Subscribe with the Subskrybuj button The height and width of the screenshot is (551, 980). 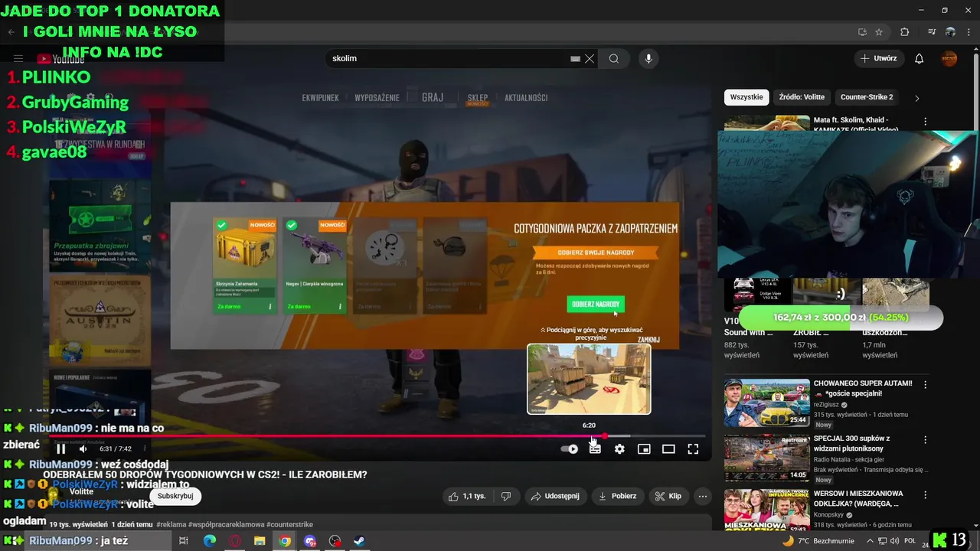point(175,496)
